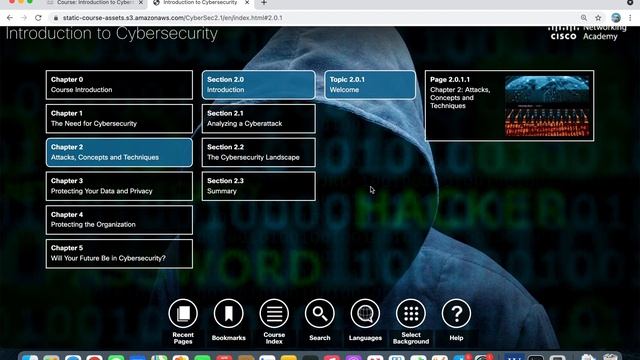Open the Bookmarks icon

[229, 313]
